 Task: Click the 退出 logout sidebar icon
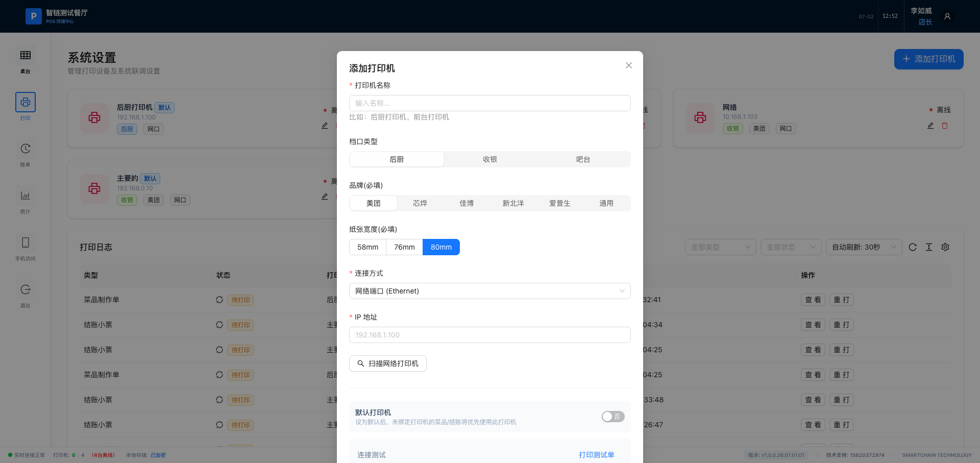click(x=26, y=289)
